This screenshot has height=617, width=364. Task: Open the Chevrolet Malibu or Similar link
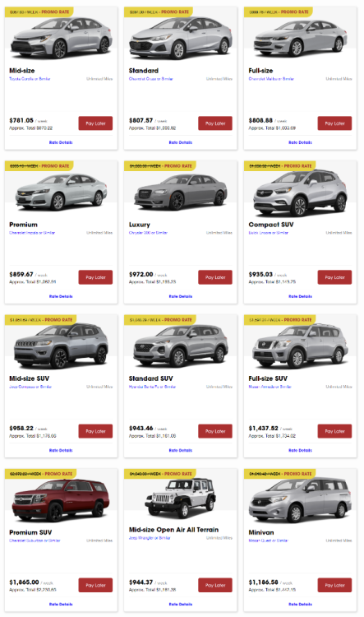(271, 79)
